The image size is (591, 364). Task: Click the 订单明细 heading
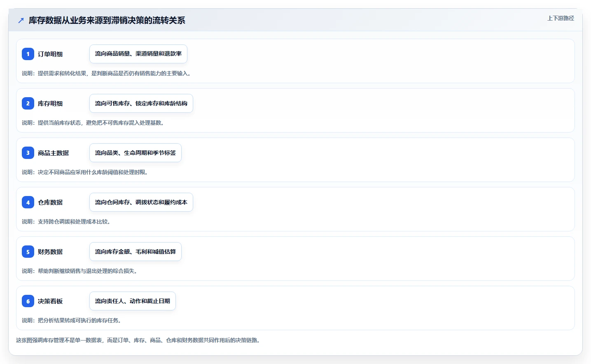(50, 54)
